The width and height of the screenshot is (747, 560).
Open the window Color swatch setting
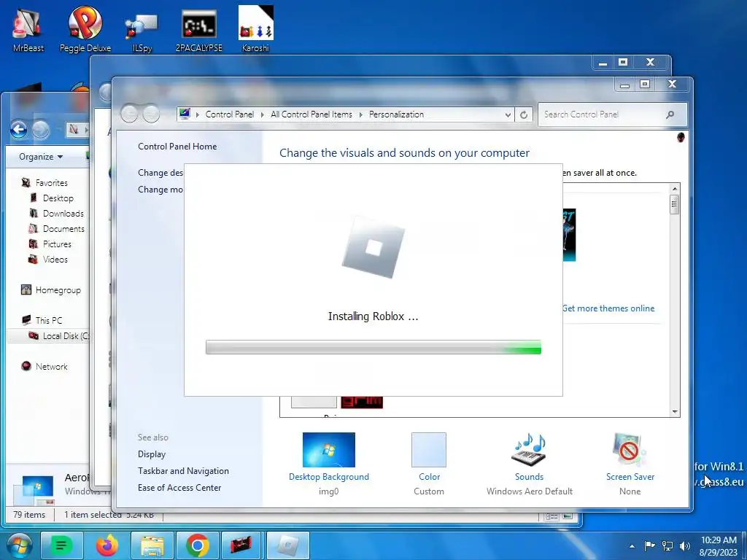point(429,449)
